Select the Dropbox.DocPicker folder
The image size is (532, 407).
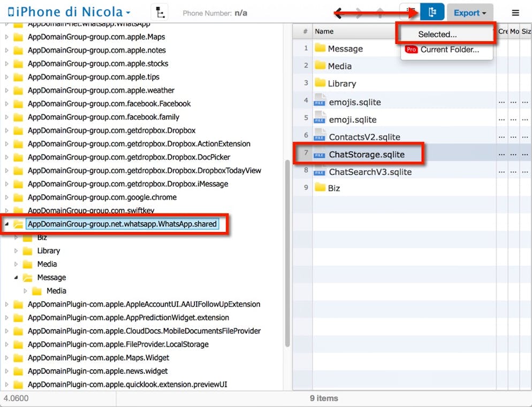[x=129, y=157]
